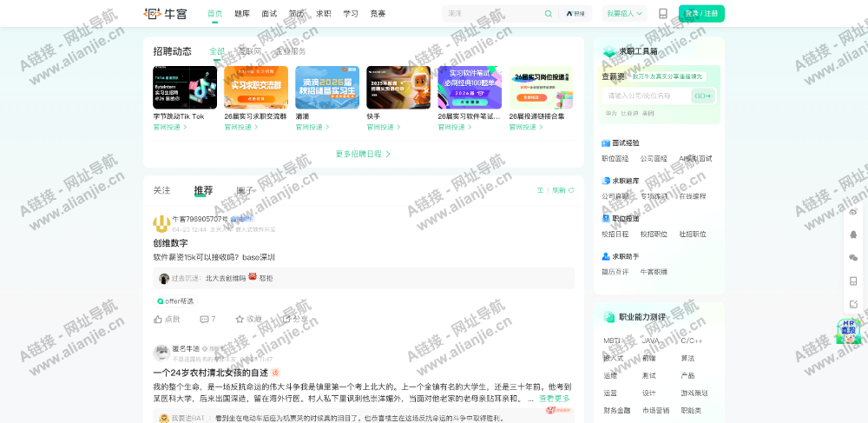Click the QQ icon in floating sidebar
Viewport: 868px width, 423px height.
tap(853, 235)
